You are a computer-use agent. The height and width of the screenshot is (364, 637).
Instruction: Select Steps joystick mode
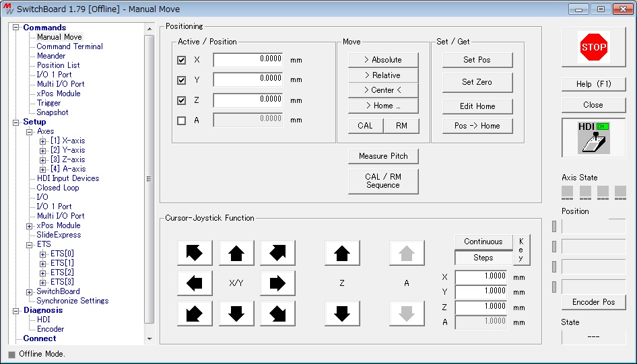coord(483,257)
